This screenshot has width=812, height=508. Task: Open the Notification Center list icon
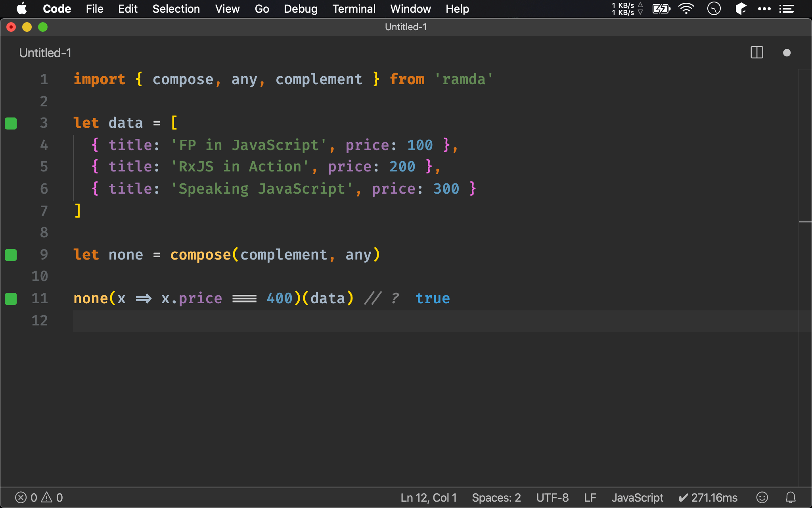(787, 9)
